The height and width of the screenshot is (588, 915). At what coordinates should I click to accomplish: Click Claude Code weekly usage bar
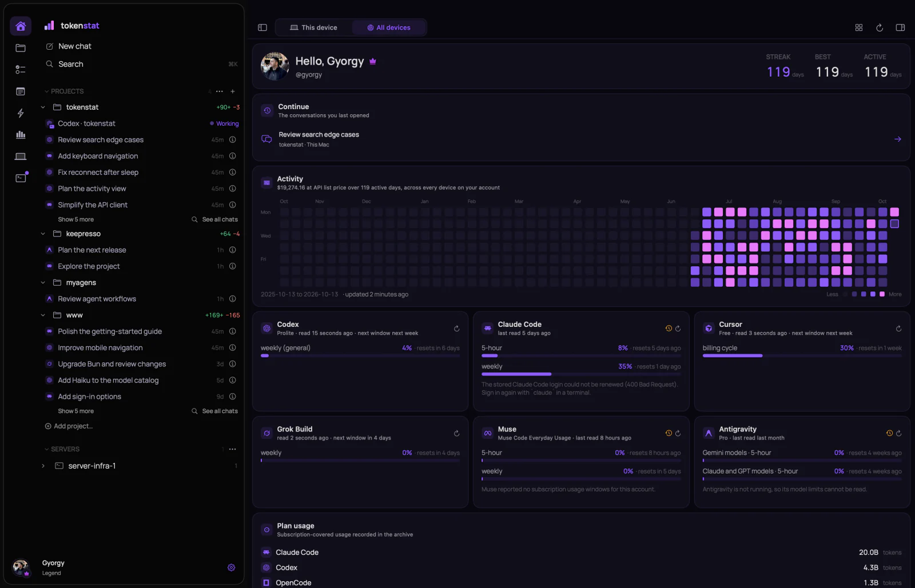point(581,374)
